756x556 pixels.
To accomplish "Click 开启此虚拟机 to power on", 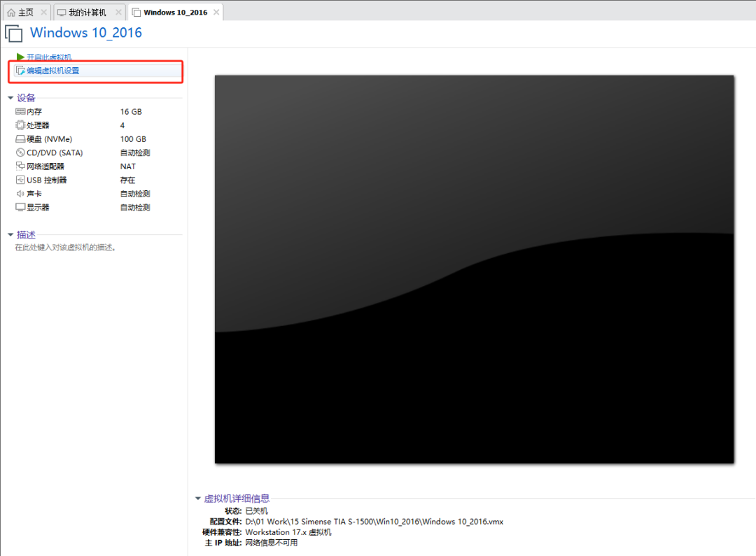I will click(49, 57).
